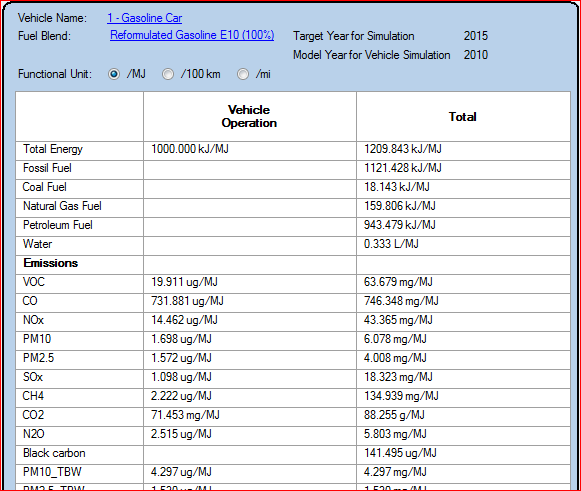The height and width of the screenshot is (491, 581).
Task: Click the Total column header
Action: pos(462,117)
